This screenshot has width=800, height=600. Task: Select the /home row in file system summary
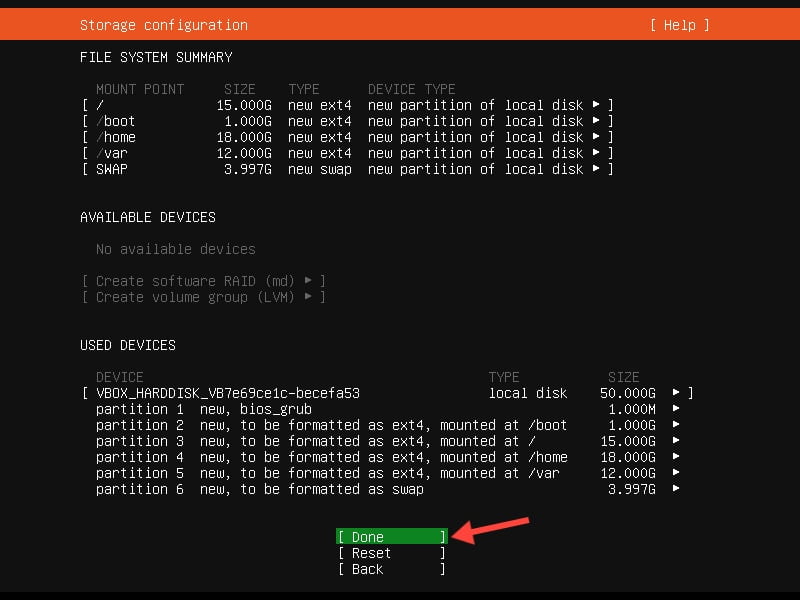click(x=116, y=137)
